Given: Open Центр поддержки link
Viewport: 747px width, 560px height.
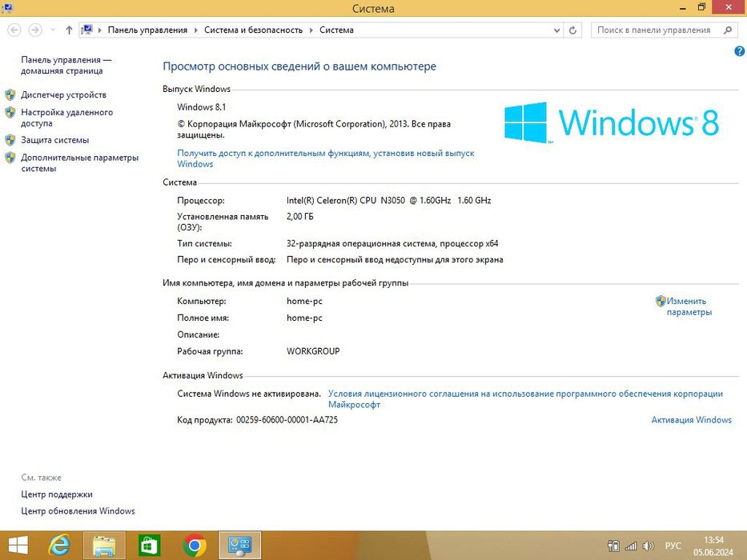Looking at the screenshot, I should (57, 494).
